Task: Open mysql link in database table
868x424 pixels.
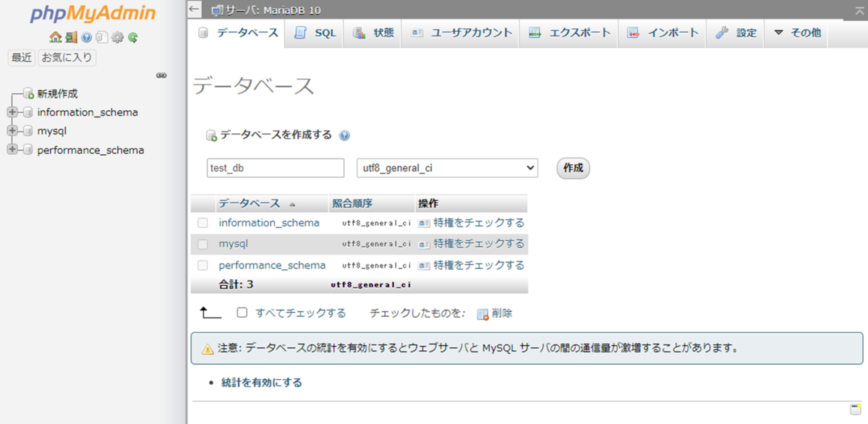Action: (x=234, y=244)
